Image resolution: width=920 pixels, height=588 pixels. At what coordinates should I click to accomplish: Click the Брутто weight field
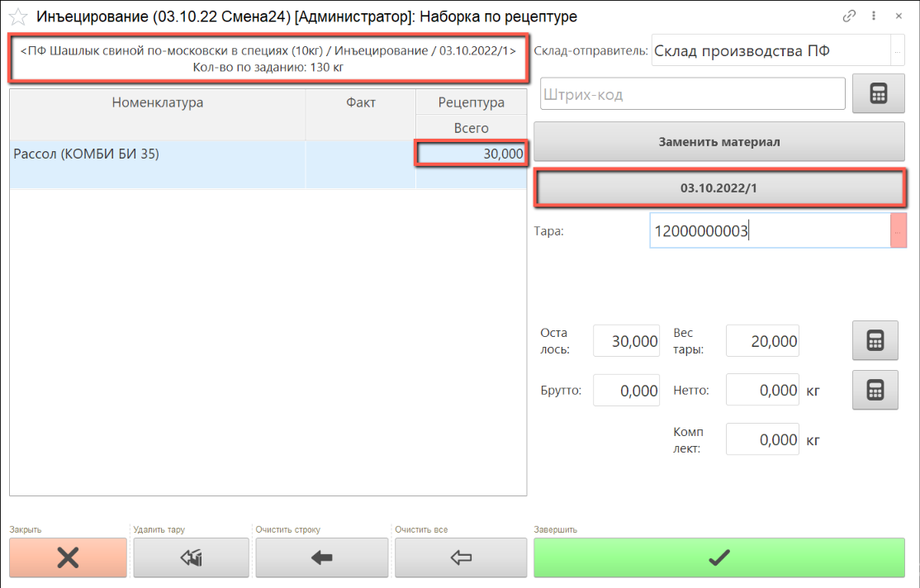click(626, 391)
